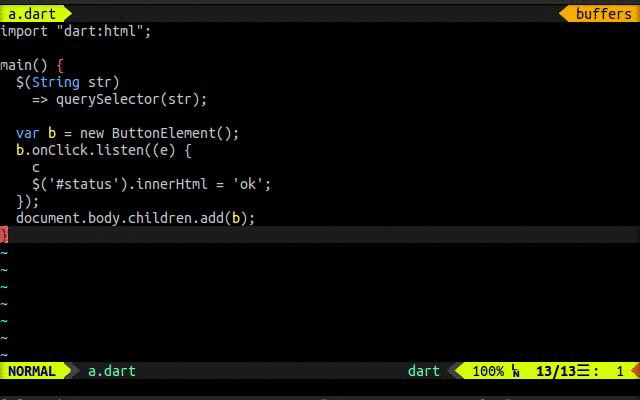Click the var keyword

[x=28, y=133]
